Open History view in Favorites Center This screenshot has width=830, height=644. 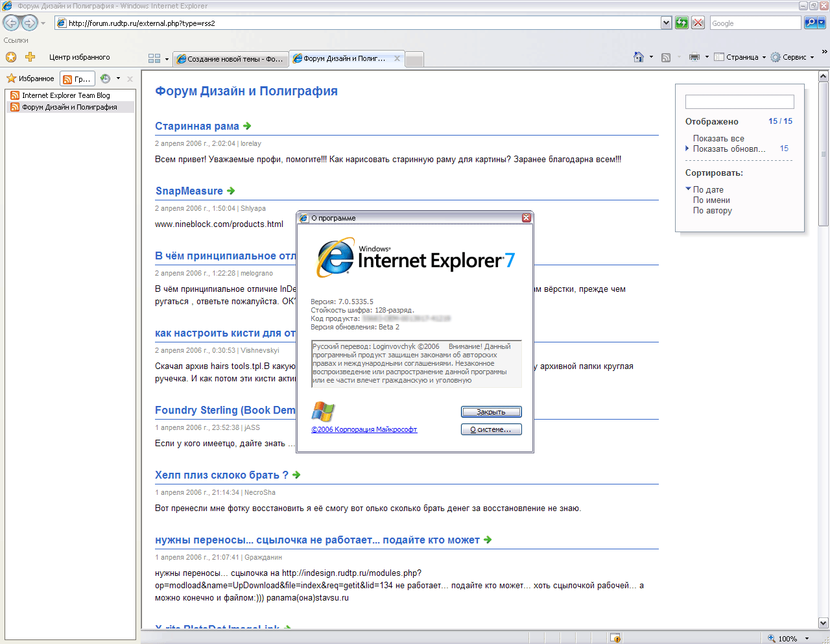105,78
